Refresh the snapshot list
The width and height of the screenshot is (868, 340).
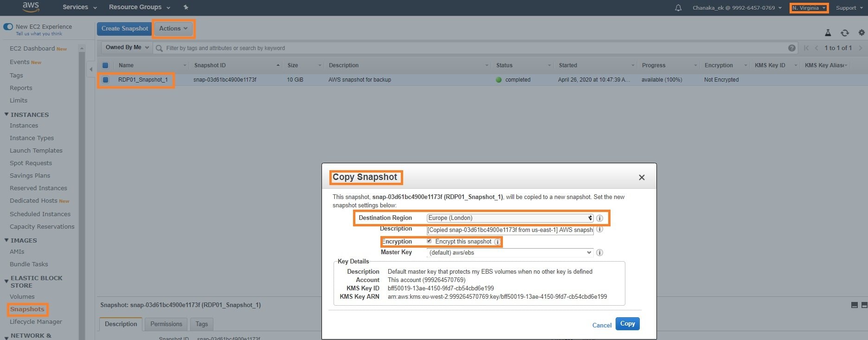point(844,33)
